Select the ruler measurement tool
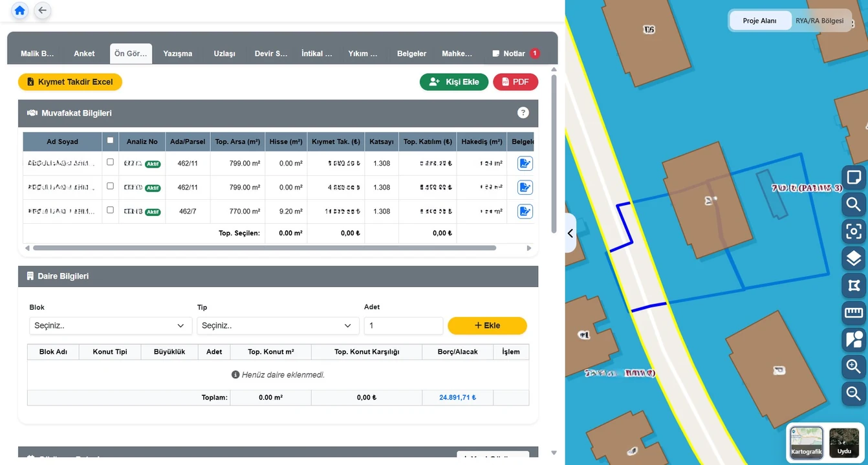Viewport: 868px width, 465px height. (x=854, y=313)
